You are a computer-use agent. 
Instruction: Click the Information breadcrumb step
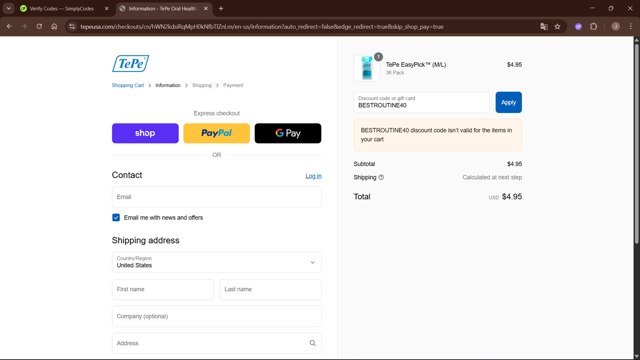pos(168,85)
